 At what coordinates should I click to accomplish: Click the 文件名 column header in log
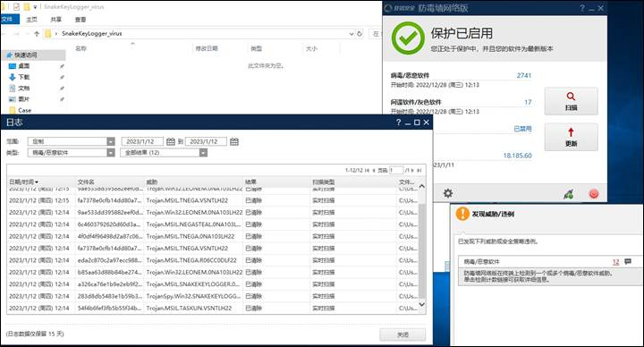pos(86,182)
